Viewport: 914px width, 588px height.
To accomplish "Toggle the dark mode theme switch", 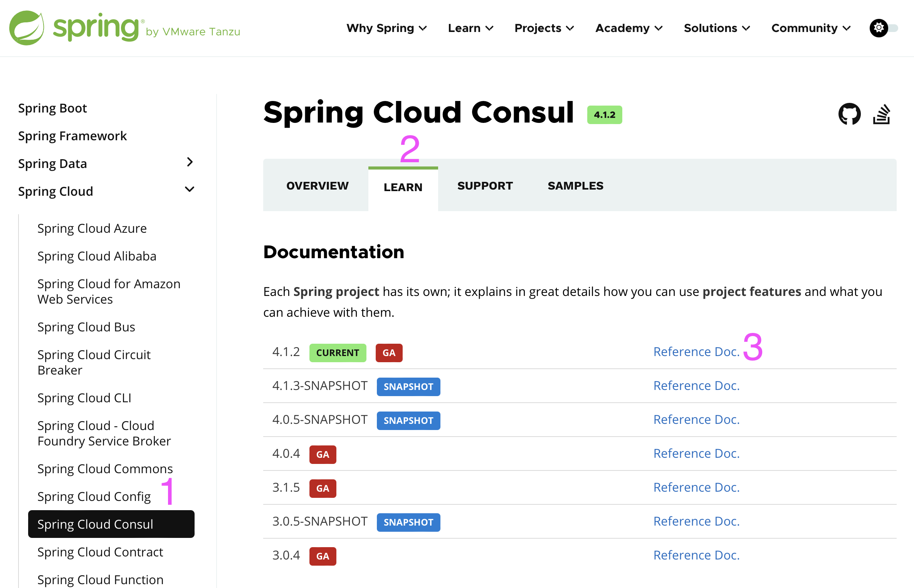I will [884, 28].
